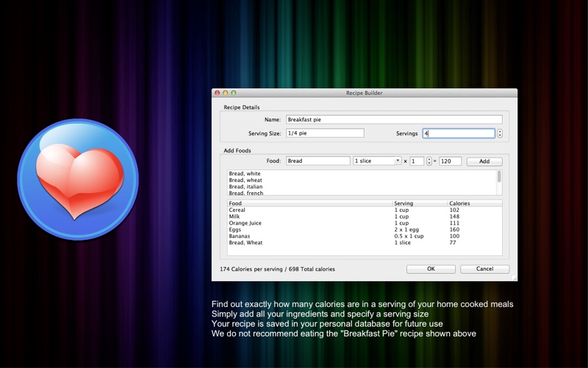Click the Servings number field

coord(458,134)
